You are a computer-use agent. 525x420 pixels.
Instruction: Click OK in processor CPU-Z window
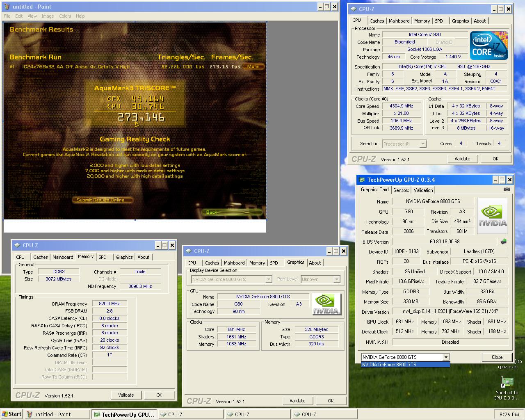495,159
